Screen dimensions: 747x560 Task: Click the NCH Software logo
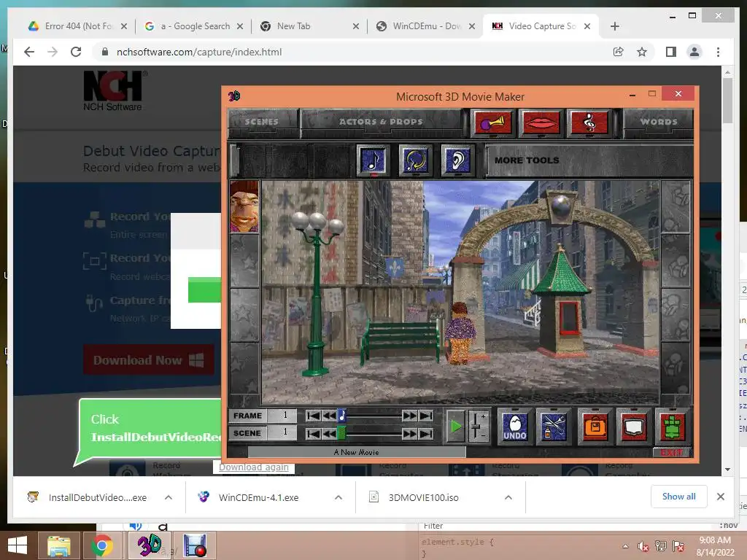(x=115, y=91)
